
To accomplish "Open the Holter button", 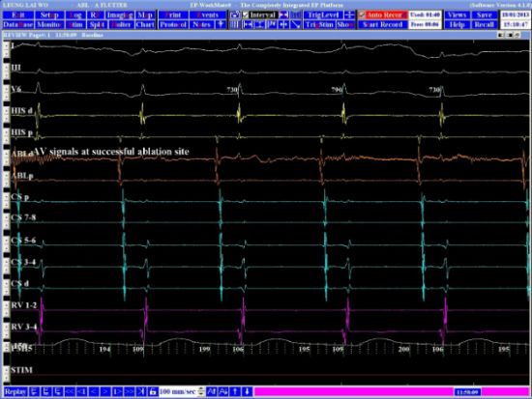I will click(121, 25).
